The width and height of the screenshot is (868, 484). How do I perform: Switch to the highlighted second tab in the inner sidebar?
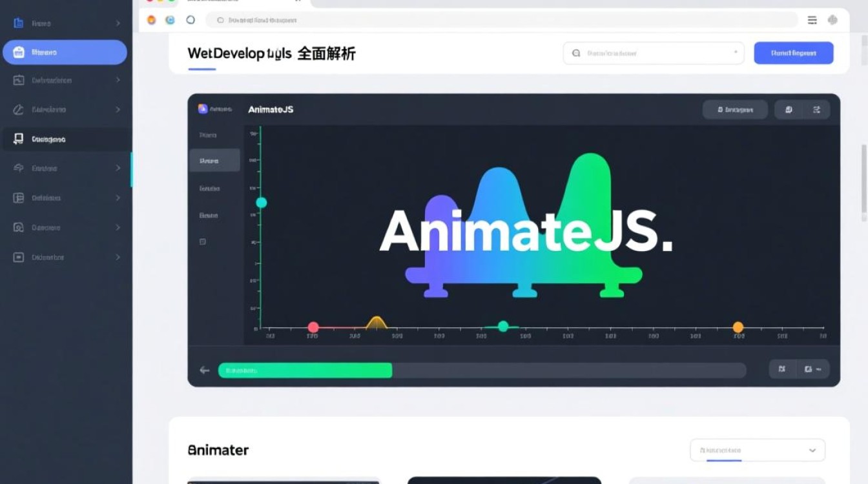(x=214, y=159)
